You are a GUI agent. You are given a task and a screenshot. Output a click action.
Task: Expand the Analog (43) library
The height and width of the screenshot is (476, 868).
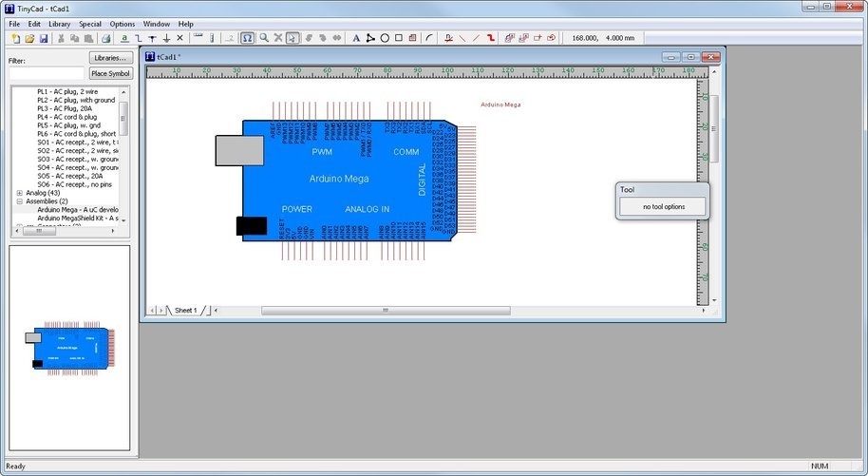click(19, 193)
